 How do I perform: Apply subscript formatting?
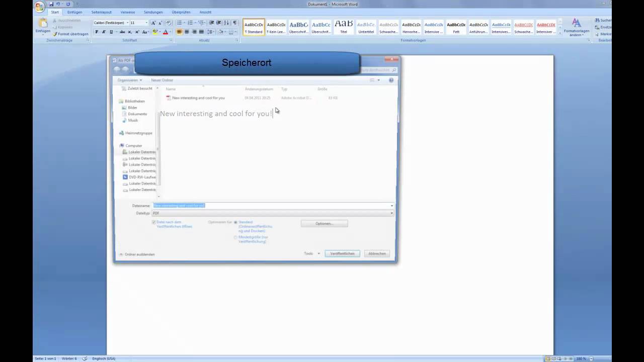129,32
